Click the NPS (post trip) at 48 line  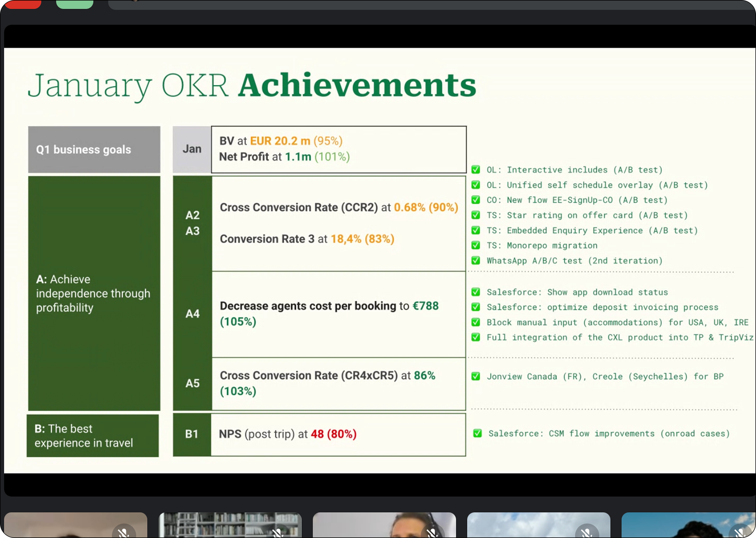point(288,434)
